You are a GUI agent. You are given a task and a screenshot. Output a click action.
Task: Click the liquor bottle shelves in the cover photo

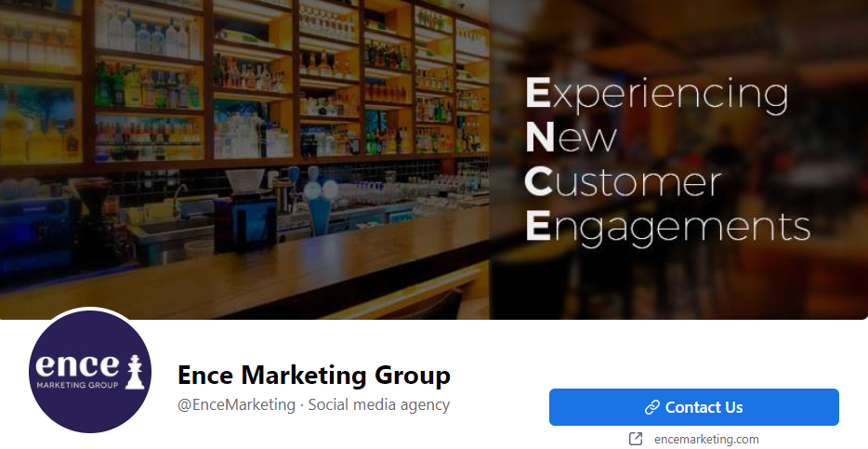click(x=243, y=77)
